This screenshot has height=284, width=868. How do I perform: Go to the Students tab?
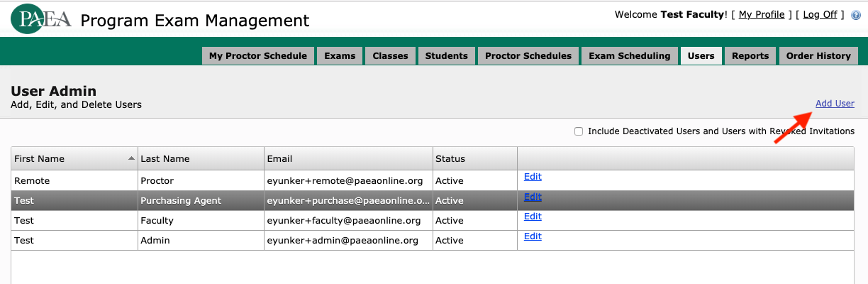point(446,56)
